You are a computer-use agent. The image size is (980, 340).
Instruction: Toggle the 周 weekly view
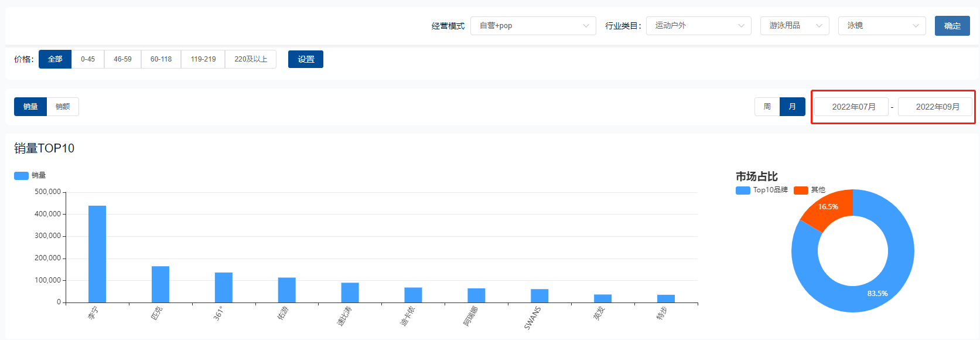[767, 107]
